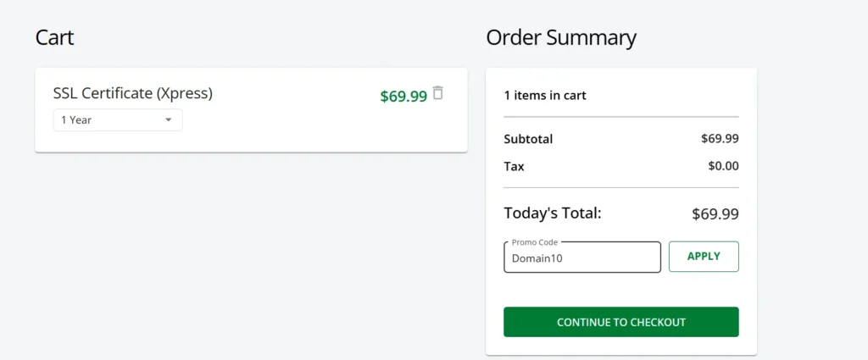The width and height of the screenshot is (868, 360).
Task: Click the dropdown arrow beside 1 Year
Action: click(x=168, y=120)
